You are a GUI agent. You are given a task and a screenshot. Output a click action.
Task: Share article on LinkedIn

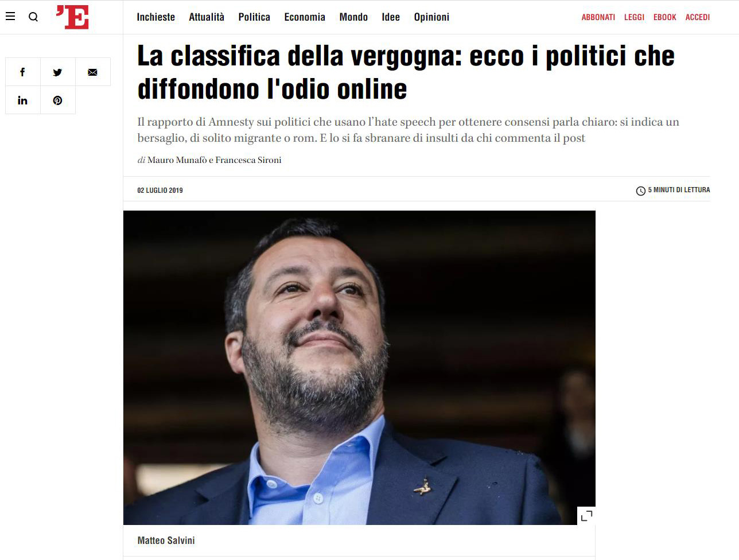tap(22, 100)
